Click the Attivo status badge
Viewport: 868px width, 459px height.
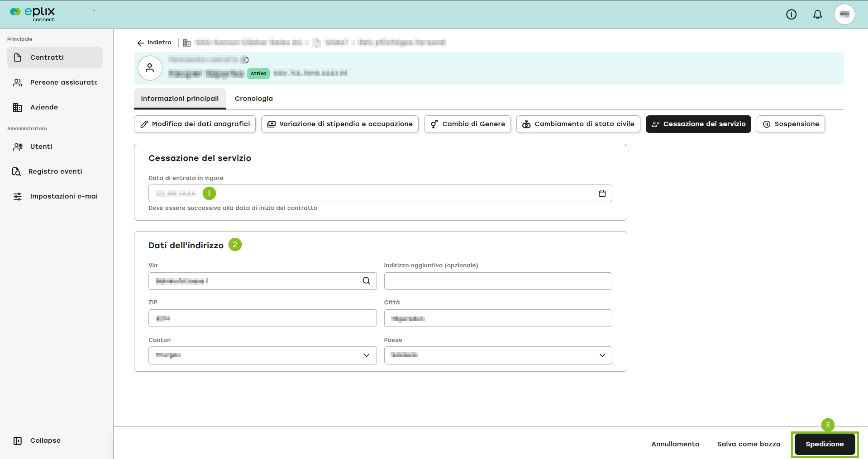(258, 74)
